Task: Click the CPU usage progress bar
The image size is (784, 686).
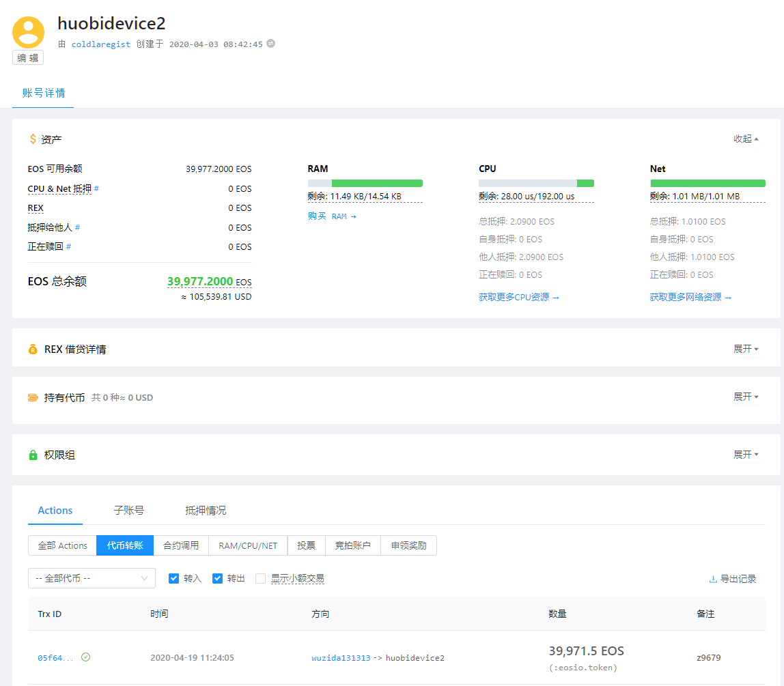Action: pyautogui.click(x=536, y=184)
